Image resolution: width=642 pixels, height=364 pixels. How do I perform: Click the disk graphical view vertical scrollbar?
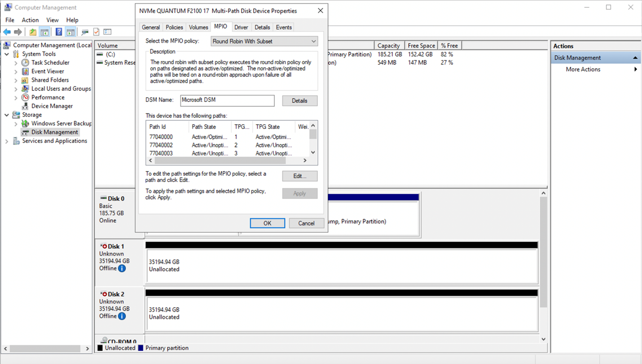click(x=543, y=252)
